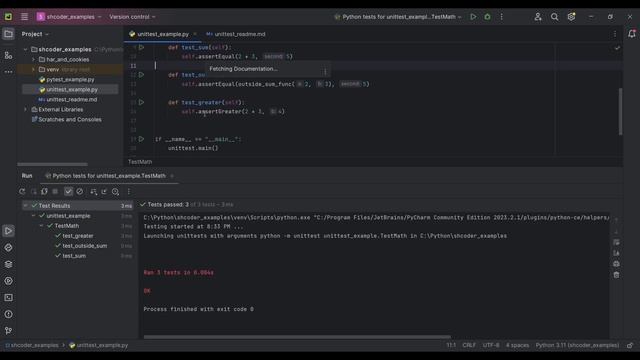Open the Problems tool window
Viewport: 640px width, 360px height.
click(x=8, y=314)
